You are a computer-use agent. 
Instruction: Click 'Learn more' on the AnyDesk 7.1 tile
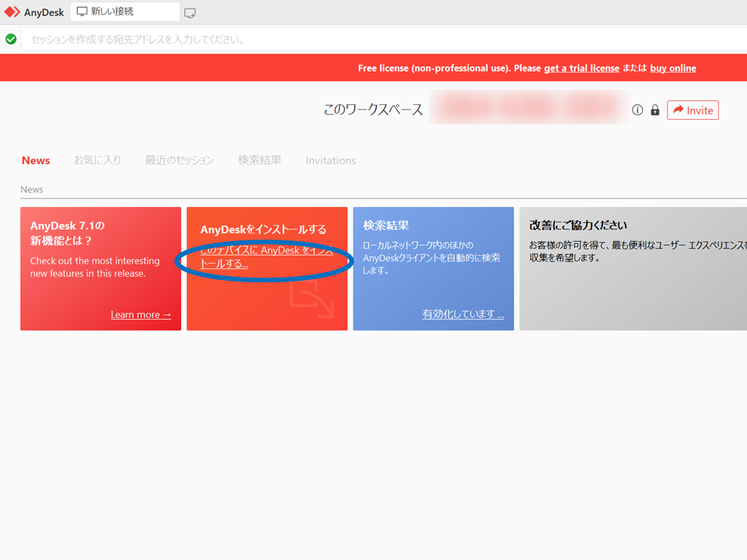(140, 314)
